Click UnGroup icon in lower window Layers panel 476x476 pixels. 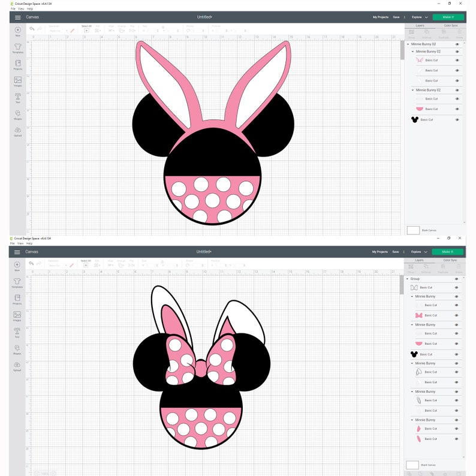426,267
